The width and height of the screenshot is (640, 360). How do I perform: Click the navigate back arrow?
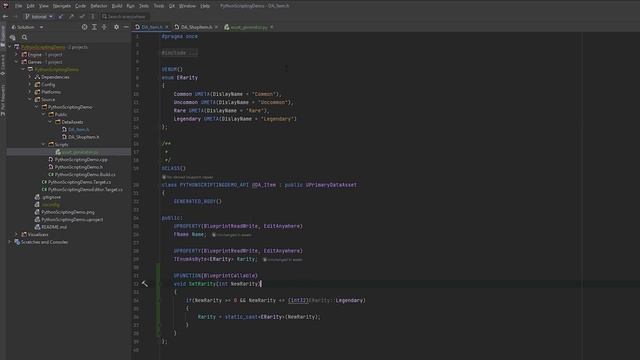point(5,17)
